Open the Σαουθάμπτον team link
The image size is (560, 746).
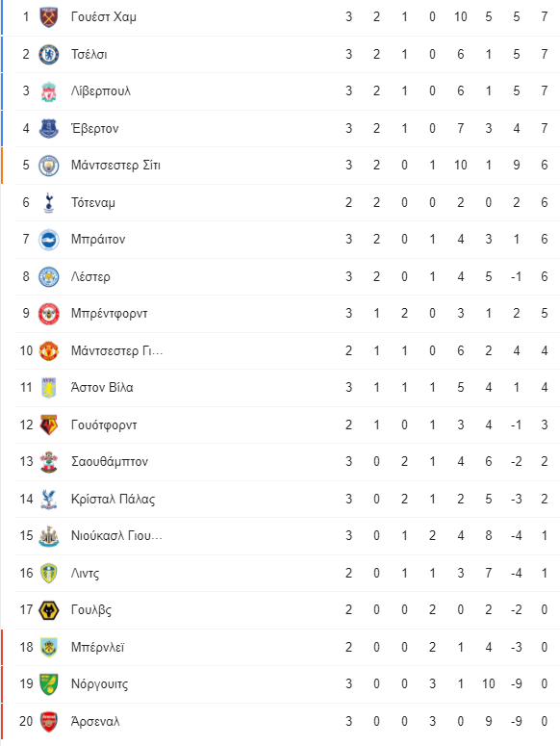click(x=110, y=462)
